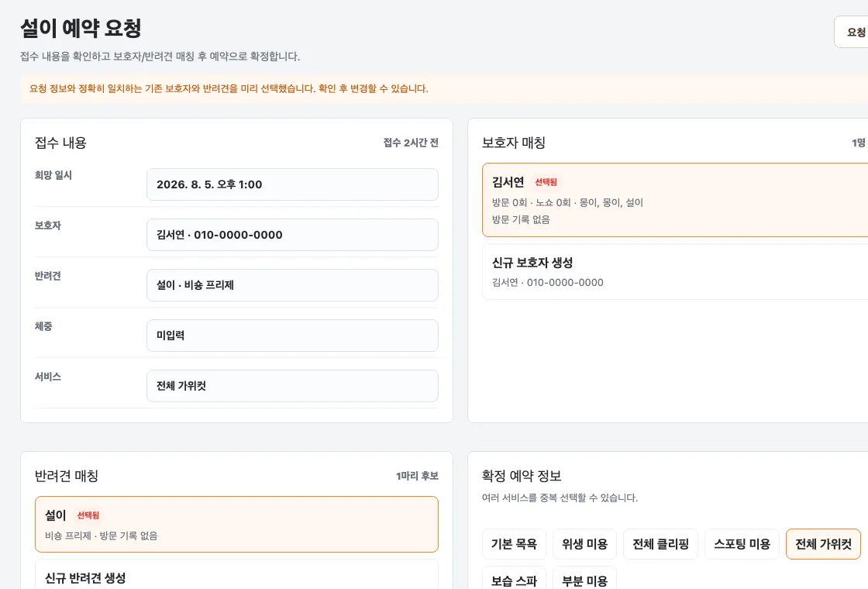Click the 선택됨 badge next to 김서연
The image size is (868, 589).
pyautogui.click(x=546, y=182)
